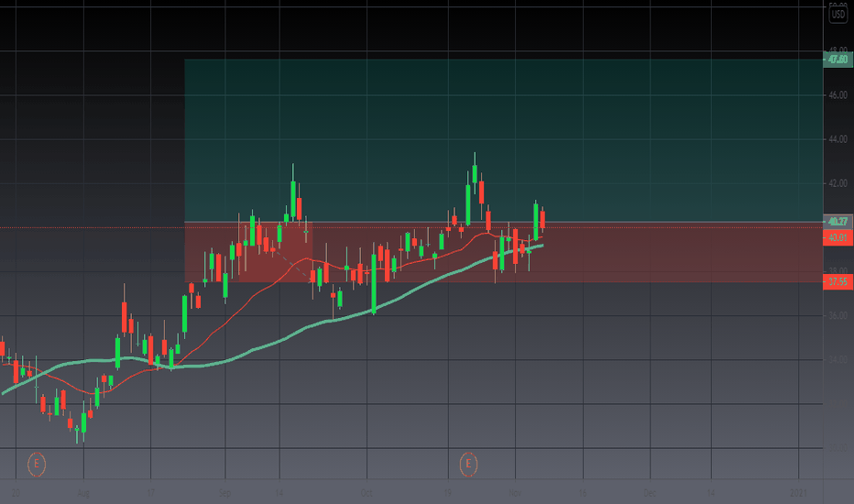Click the Aug date label on time axis
The image size is (854, 504).
83,493
